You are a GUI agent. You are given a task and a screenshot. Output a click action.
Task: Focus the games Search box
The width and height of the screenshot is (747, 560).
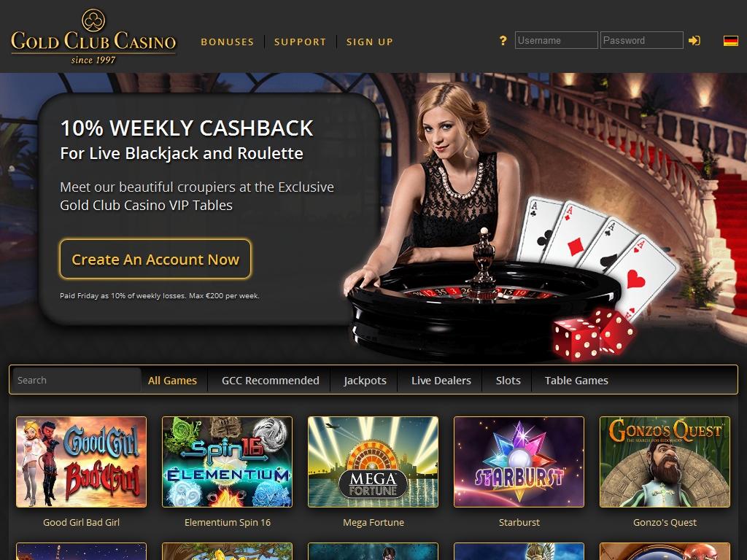77,380
